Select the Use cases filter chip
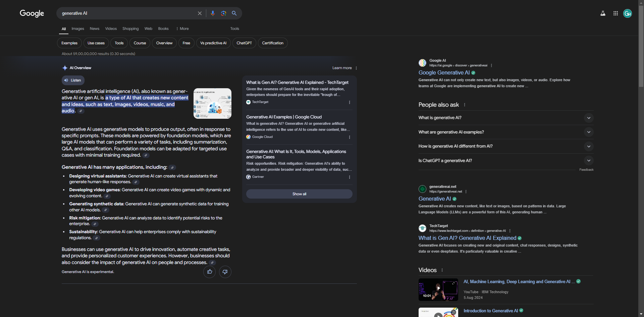Viewport: 644px width, 317px height. click(x=96, y=43)
